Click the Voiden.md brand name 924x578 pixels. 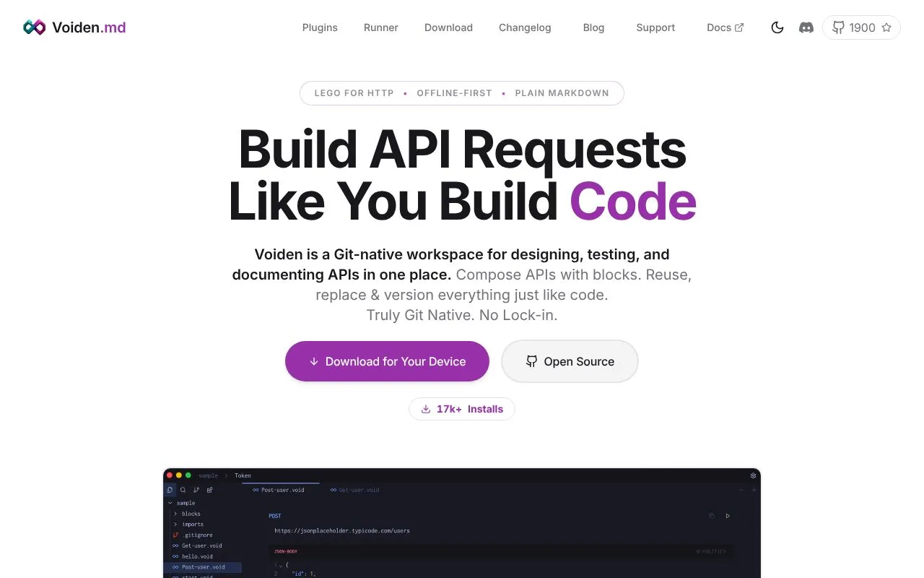pyautogui.click(x=89, y=27)
